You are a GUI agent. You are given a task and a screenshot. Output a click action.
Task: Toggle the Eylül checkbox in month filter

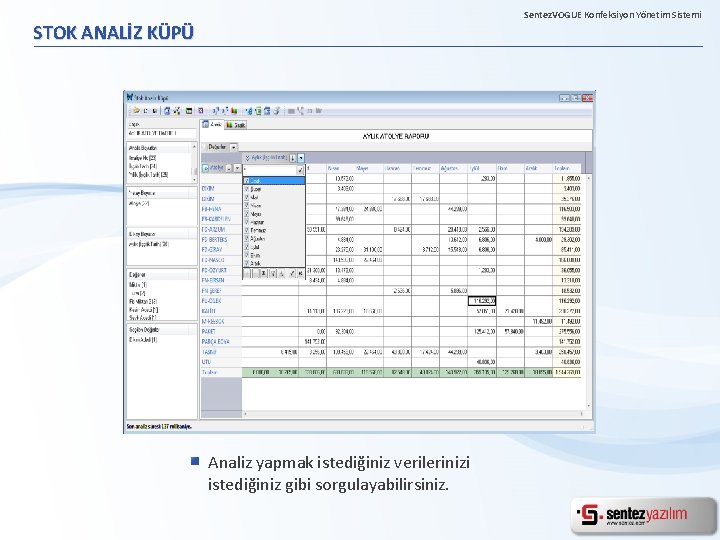tap(247, 247)
